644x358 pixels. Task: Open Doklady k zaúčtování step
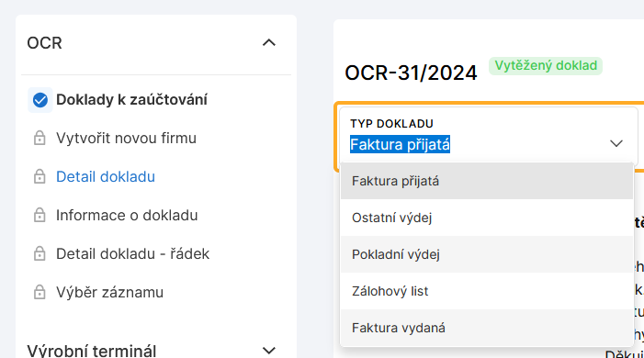(x=131, y=100)
